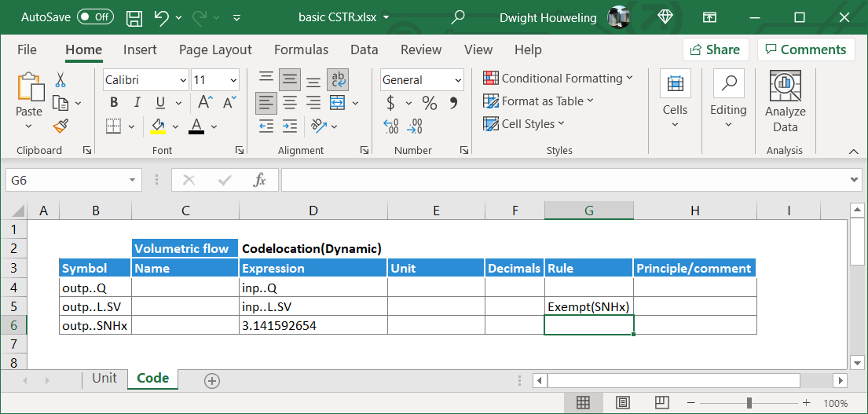Click the Insert Function fx icon
The width and height of the screenshot is (868, 414).
click(259, 180)
